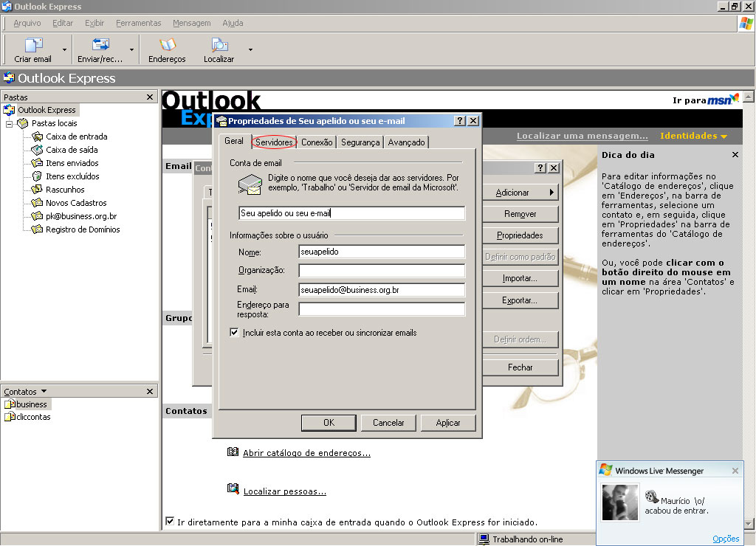Open the Ferramentas menu
Screen dimensions: 756x546
(138, 23)
